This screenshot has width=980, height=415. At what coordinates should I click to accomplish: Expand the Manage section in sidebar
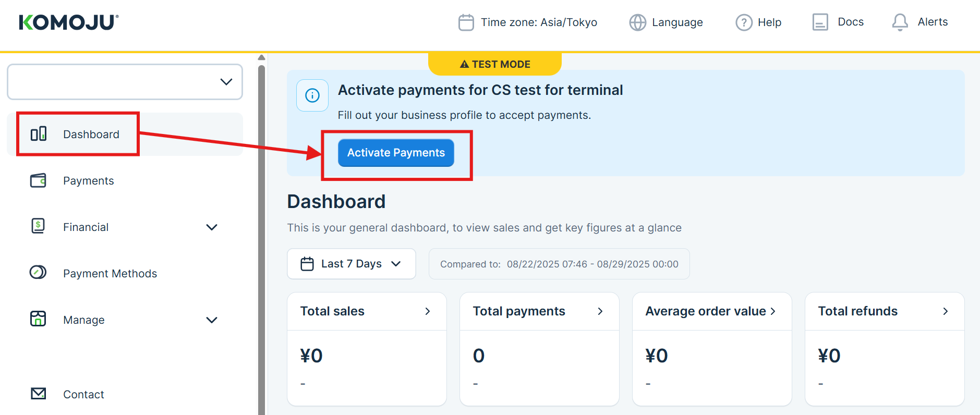(x=212, y=320)
